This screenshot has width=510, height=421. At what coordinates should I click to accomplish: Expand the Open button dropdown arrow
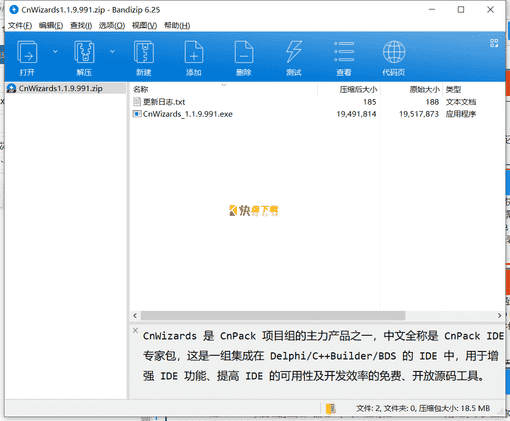tap(55, 51)
